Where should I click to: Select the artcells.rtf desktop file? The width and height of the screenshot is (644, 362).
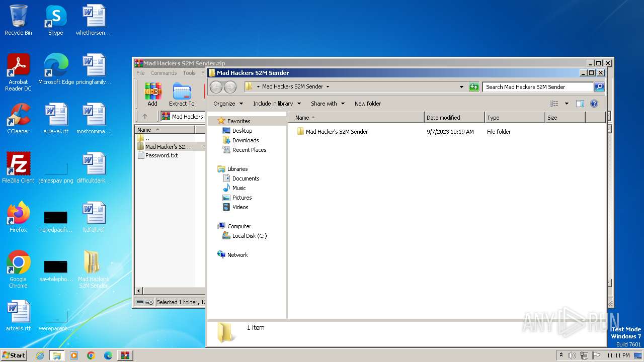coord(18,316)
